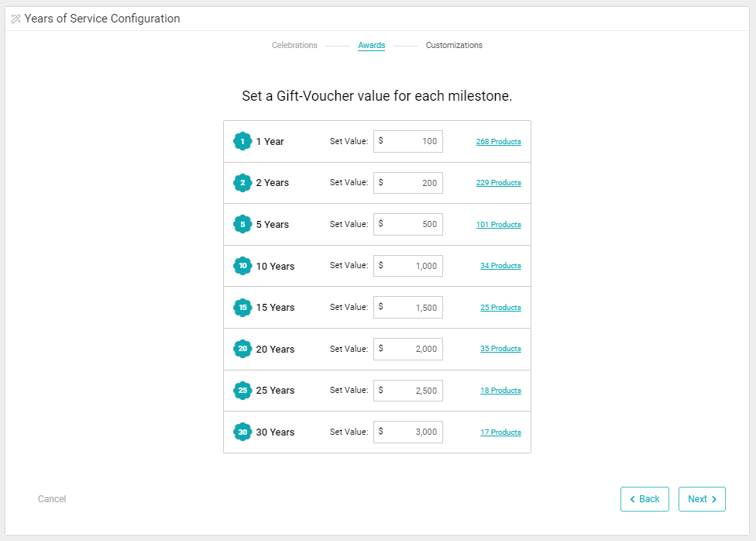This screenshot has height=541, width=756.
Task: Click the 2 Years milestone badge icon
Action: pyautogui.click(x=242, y=183)
